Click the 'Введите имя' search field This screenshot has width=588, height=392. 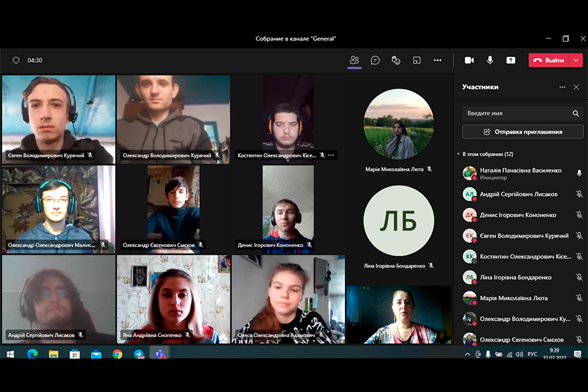516,114
